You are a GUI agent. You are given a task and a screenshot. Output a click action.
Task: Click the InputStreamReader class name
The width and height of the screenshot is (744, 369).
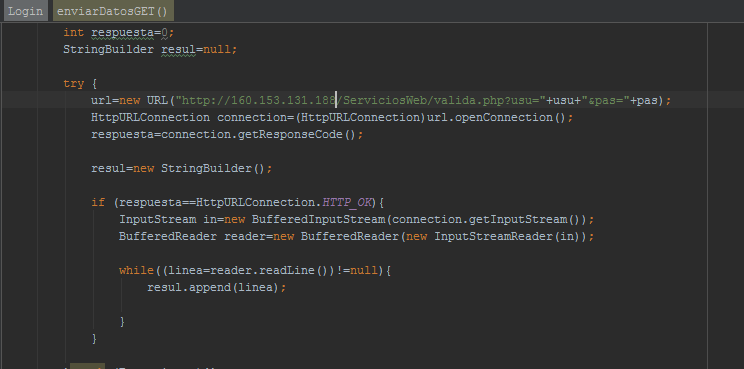[494, 236]
